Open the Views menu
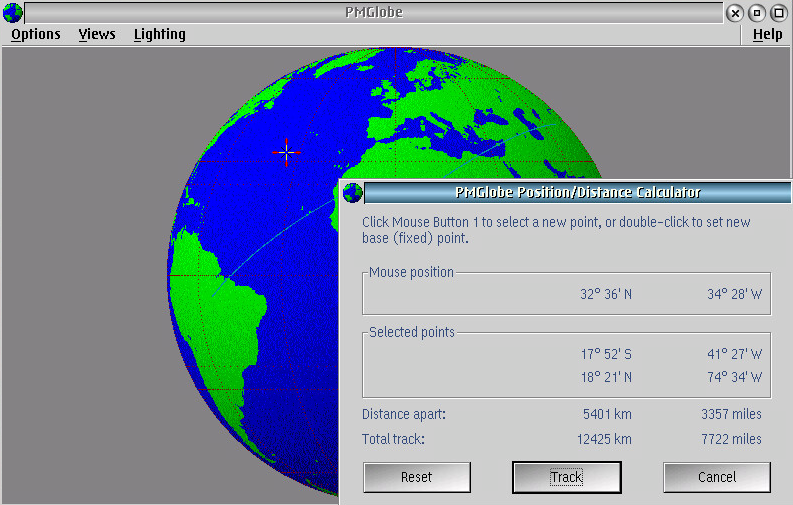Viewport: 793px width, 505px height. [x=97, y=34]
